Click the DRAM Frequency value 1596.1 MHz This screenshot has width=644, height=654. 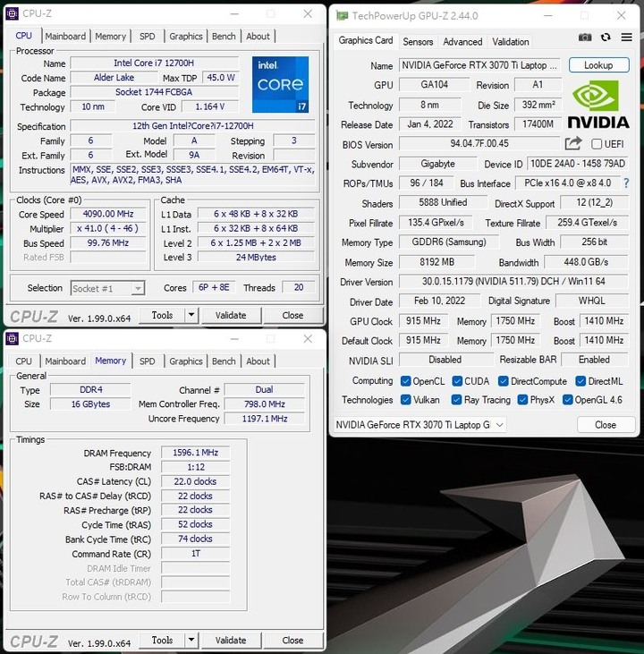(196, 453)
